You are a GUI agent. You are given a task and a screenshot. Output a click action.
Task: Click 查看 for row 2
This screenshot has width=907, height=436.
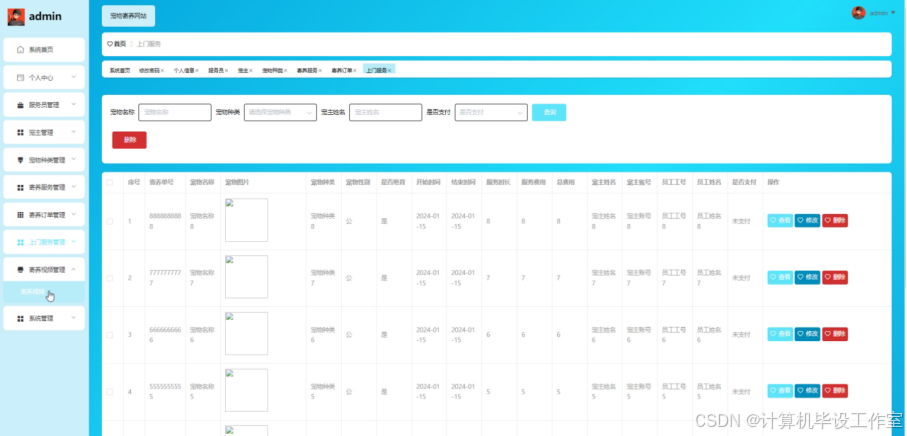coord(780,277)
